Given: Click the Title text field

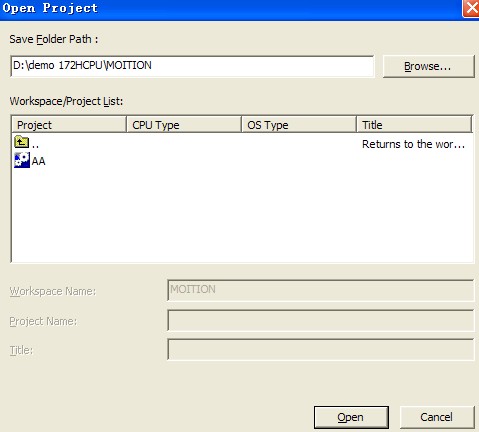Looking at the screenshot, I should (x=320, y=349).
